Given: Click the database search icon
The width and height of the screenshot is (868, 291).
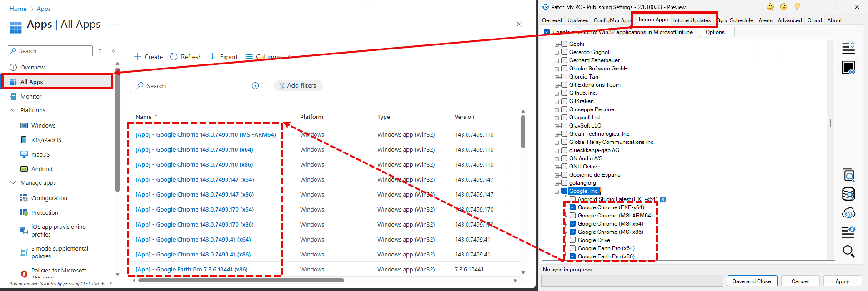Looking at the screenshot, I should tap(848, 194).
